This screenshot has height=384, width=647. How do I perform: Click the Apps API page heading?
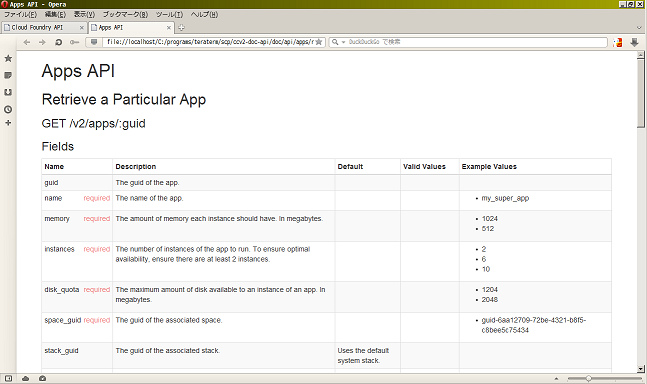(x=78, y=71)
